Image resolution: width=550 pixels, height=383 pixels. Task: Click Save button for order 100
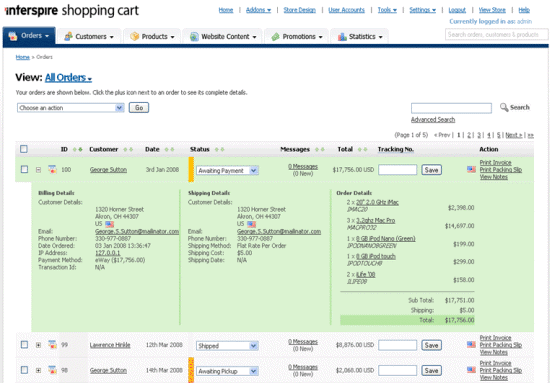click(x=431, y=170)
